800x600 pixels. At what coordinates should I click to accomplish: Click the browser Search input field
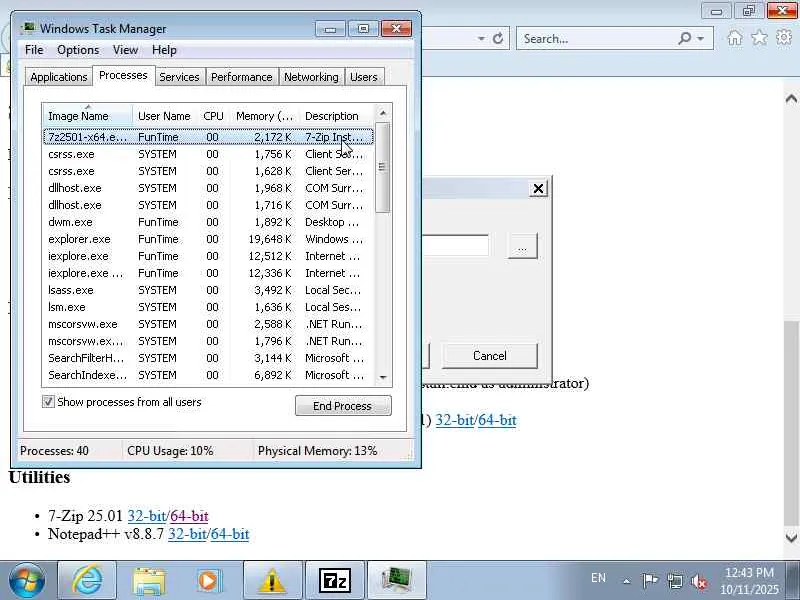click(x=597, y=39)
